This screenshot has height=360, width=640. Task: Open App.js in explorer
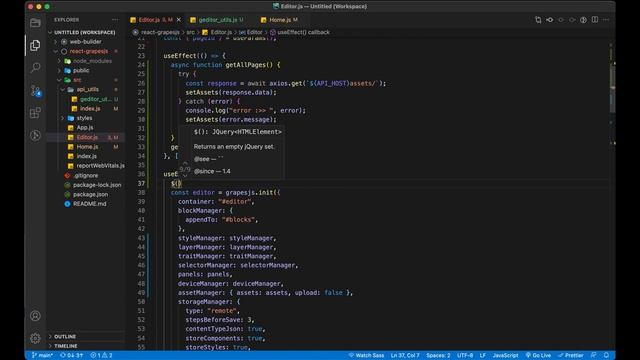click(86, 128)
